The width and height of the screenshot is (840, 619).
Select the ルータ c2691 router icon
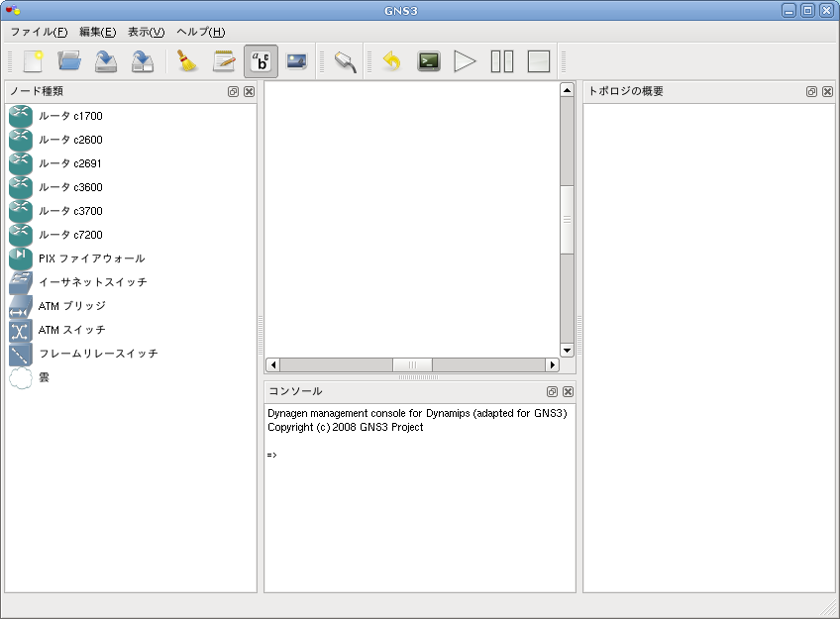point(21,163)
